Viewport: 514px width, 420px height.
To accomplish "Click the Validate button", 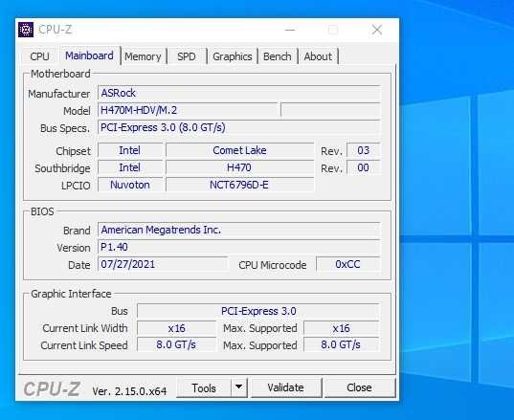I will 285,387.
